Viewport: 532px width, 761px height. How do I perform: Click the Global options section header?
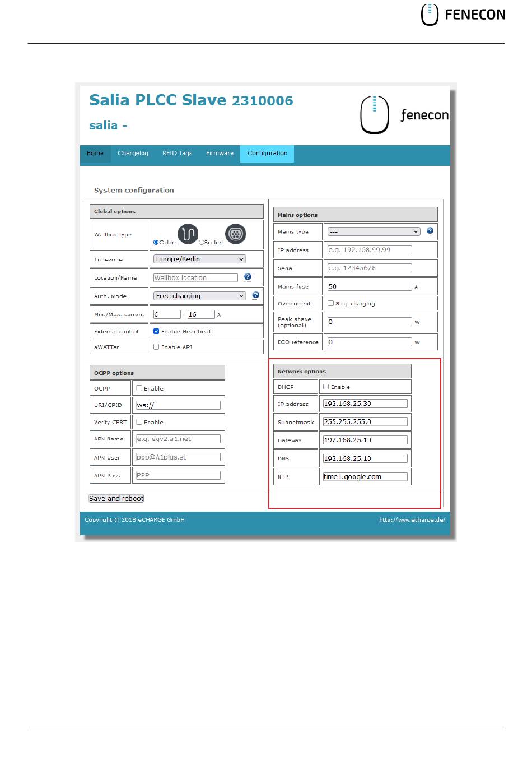click(176, 211)
